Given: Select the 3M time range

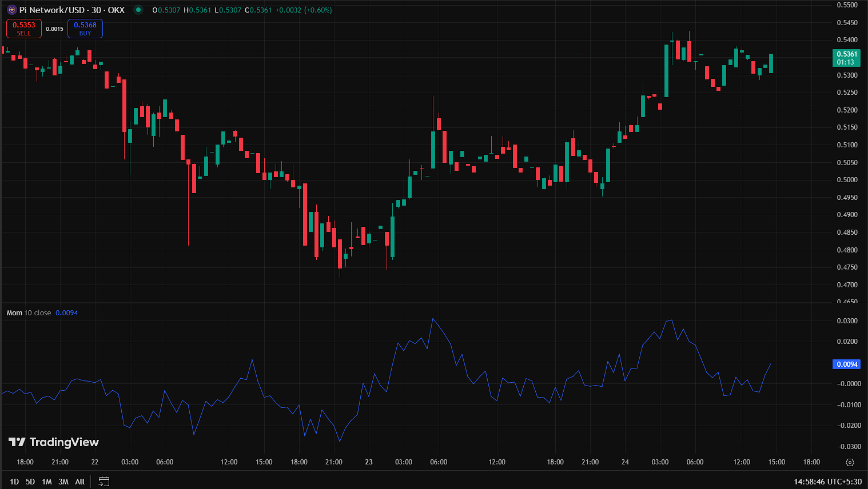Looking at the screenshot, I should (x=63, y=482).
